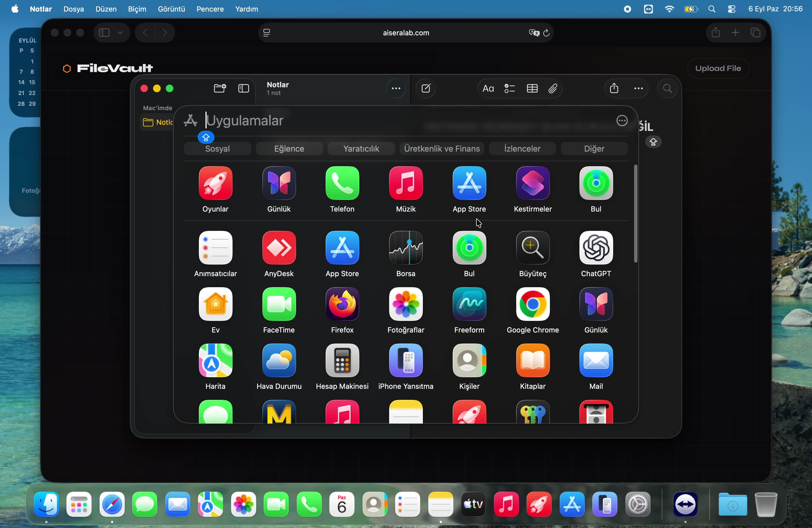Attach a file using the paperclip icon
812x528 pixels.
point(553,89)
